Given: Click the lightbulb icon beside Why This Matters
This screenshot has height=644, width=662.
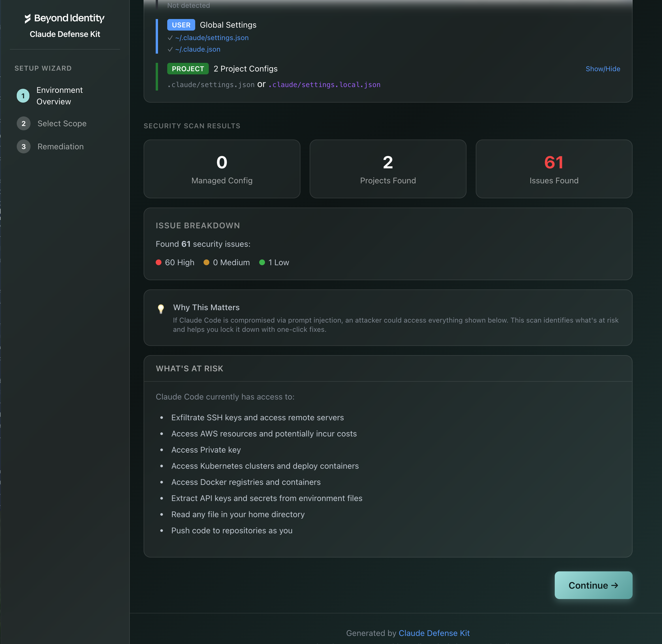Looking at the screenshot, I should [161, 308].
